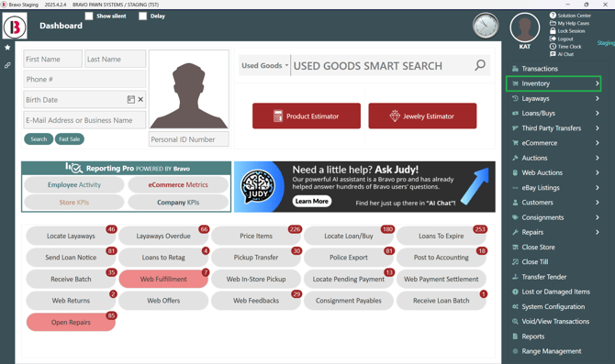
Task: Click the analog clock icon
Action: tap(486, 26)
